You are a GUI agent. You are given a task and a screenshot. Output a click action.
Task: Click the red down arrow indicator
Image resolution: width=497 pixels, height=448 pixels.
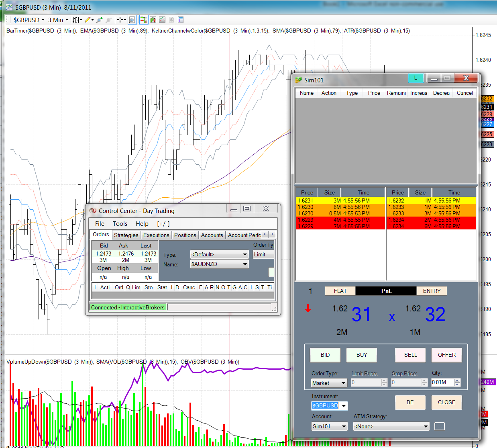tap(308, 309)
